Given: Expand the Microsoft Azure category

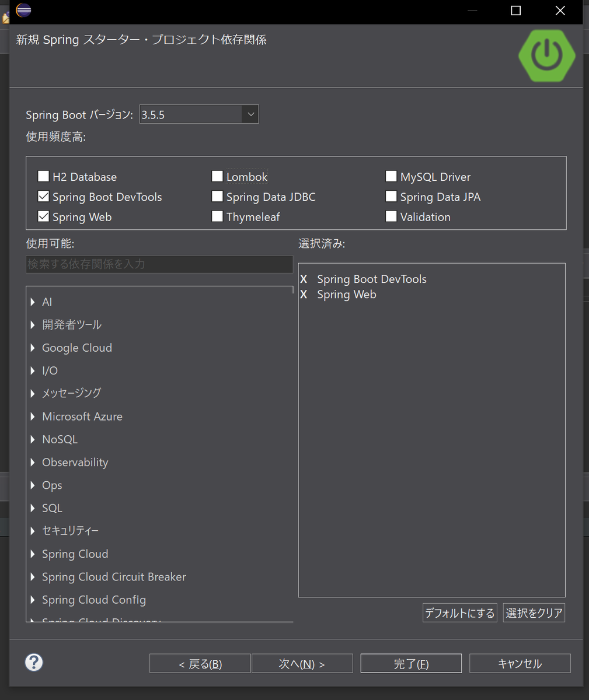Looking at the screenshot, I should [x=33, y=416].
